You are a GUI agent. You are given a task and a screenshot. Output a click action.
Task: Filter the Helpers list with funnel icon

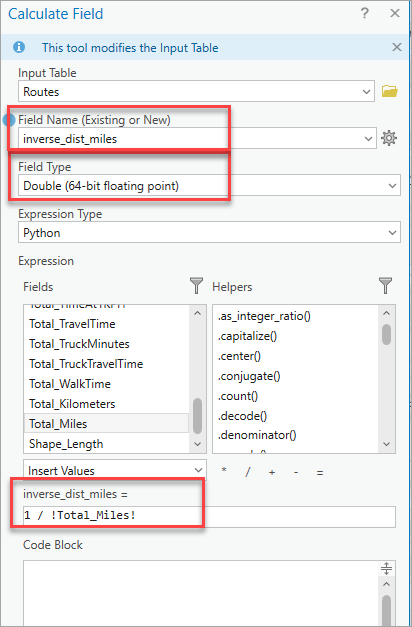click(x=385, y=286)
